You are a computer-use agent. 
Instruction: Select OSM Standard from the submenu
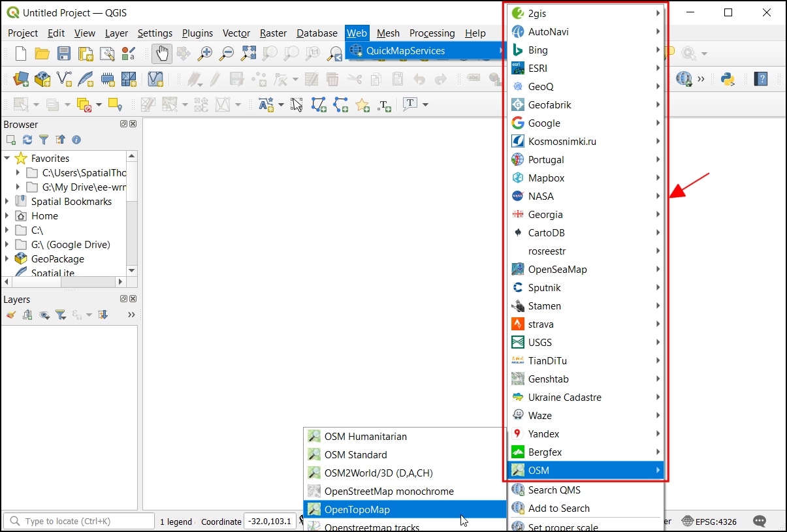405,454
